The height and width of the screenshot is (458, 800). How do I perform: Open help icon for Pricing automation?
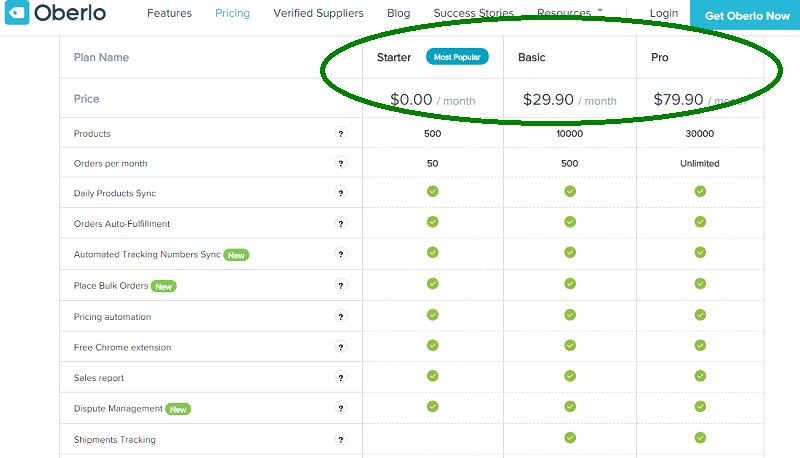pyautogui.click(x=341, y=316)
